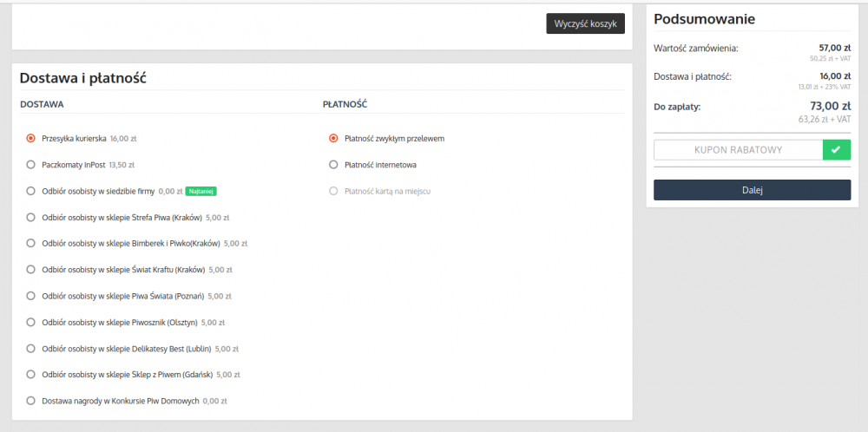Click the green coupon checkmark icon

836,150
